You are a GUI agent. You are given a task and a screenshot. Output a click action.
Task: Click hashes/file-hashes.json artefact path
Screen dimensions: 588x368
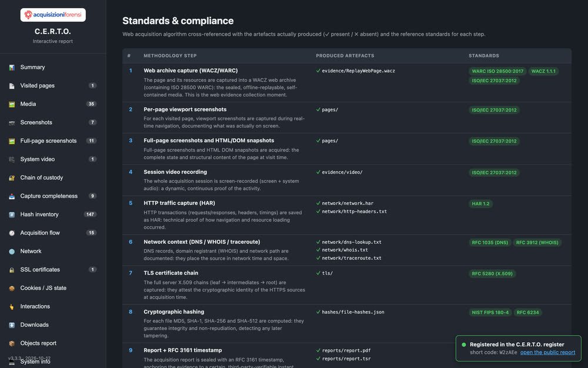[353, 312]
